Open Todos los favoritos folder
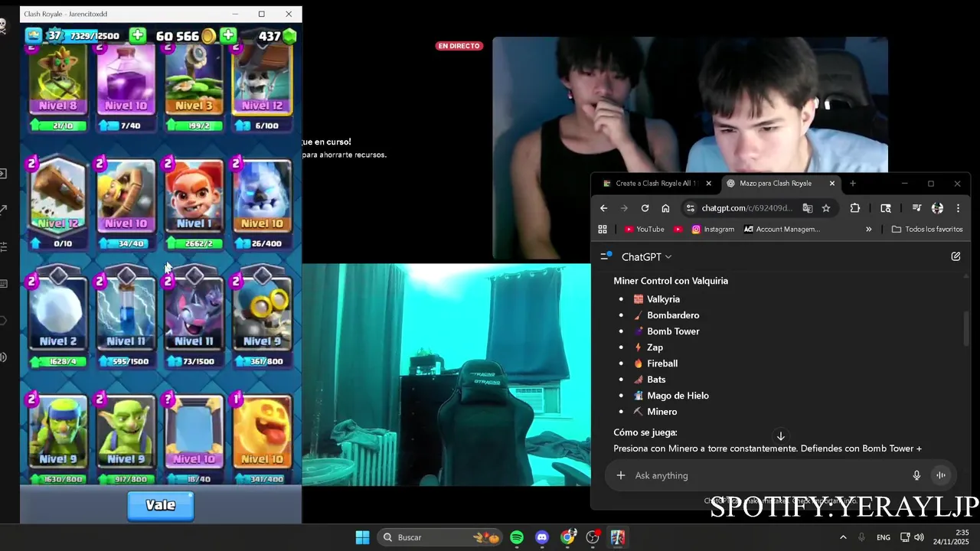 point(927,229)
